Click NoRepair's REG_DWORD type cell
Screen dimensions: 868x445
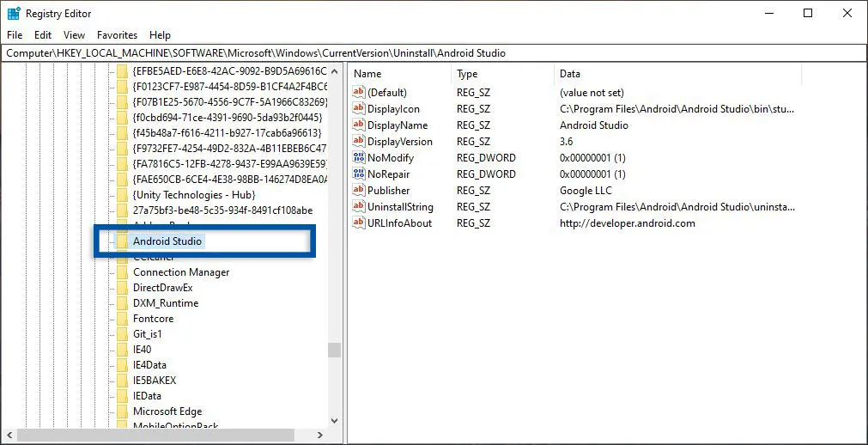(486, 174)
